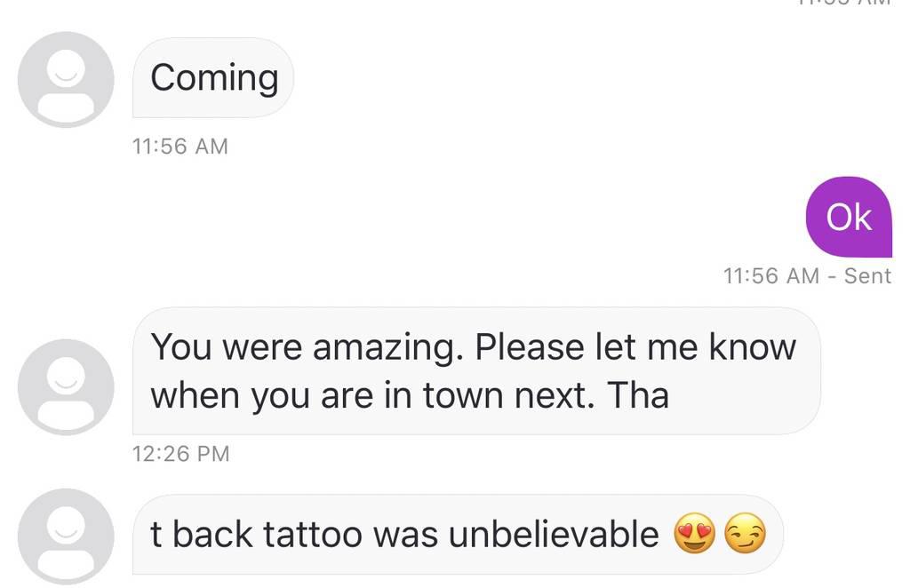Select the "Coming" message bubble
This screenshot has width=910, height=588.
pyautogui.click(x=213, y=78)
